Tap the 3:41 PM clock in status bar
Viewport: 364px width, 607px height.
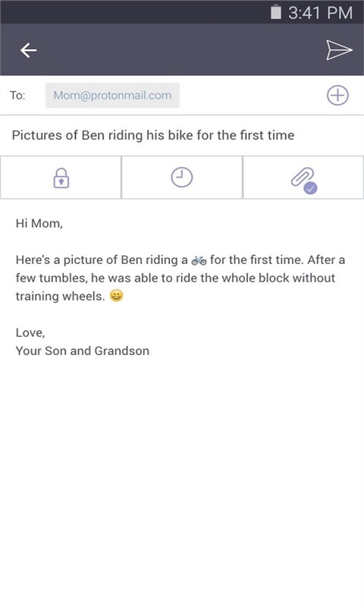coord(320,13)
